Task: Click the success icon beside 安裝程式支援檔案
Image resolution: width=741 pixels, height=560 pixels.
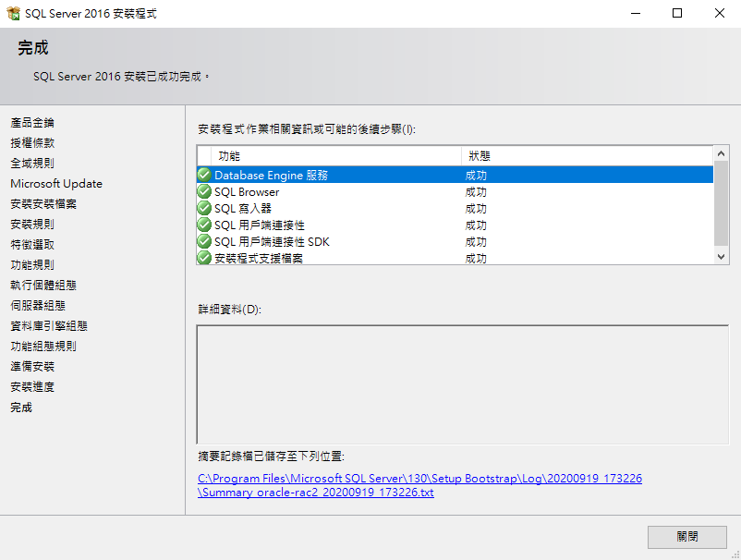Action: point(204,258)
